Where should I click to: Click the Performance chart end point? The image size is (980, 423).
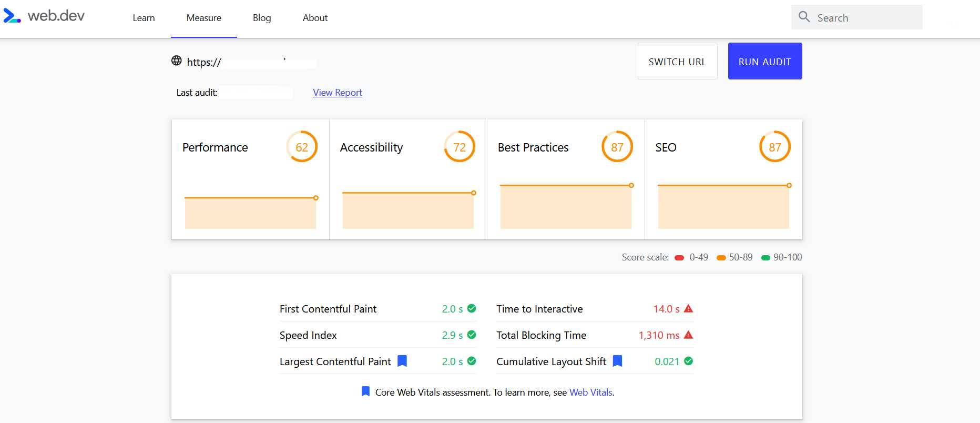pyautogui.click(x=316, y=198)
